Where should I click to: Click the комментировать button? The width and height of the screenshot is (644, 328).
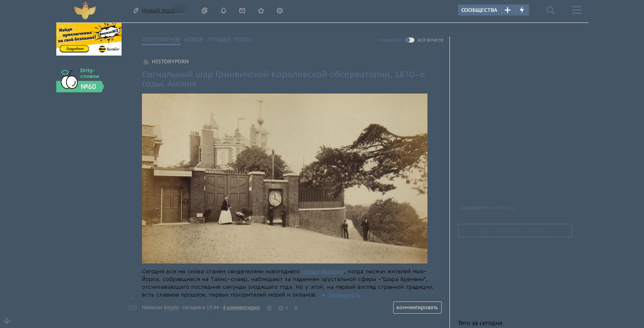click(417, 308)
